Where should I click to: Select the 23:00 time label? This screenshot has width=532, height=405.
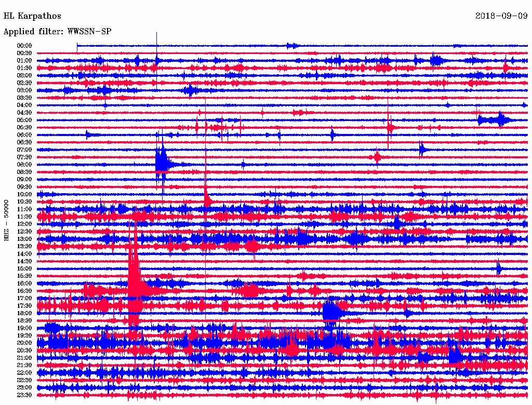click(24, 388)
